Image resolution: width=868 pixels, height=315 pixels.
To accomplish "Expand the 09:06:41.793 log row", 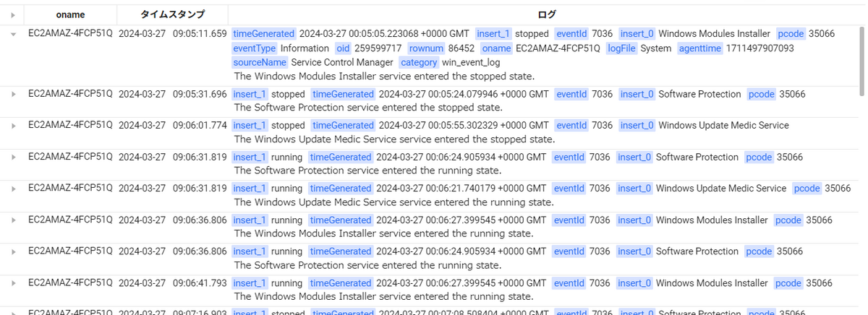I will 12,283.
